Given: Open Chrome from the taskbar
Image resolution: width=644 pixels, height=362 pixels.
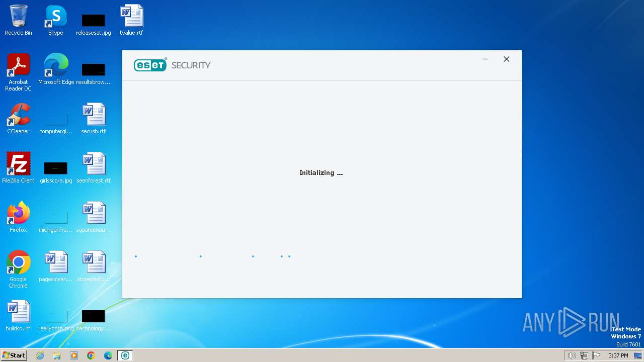Looking at the screenshot, I should pyautogui.click(x=91, y=355).
